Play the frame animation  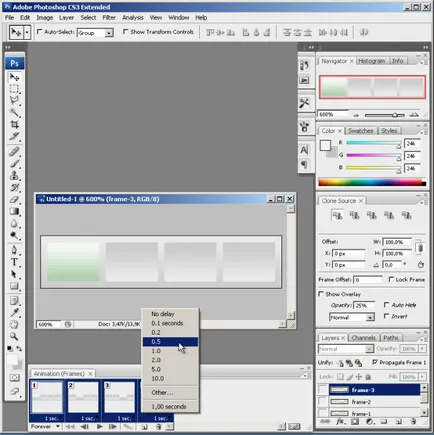click(99, 426)
